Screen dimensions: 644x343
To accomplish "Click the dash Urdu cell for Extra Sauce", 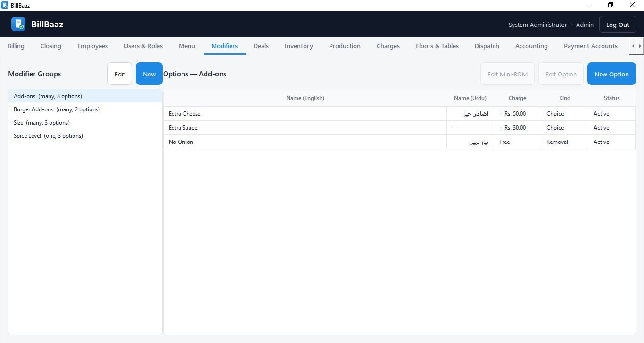I will pyautogui.click(x=470, y=127).
